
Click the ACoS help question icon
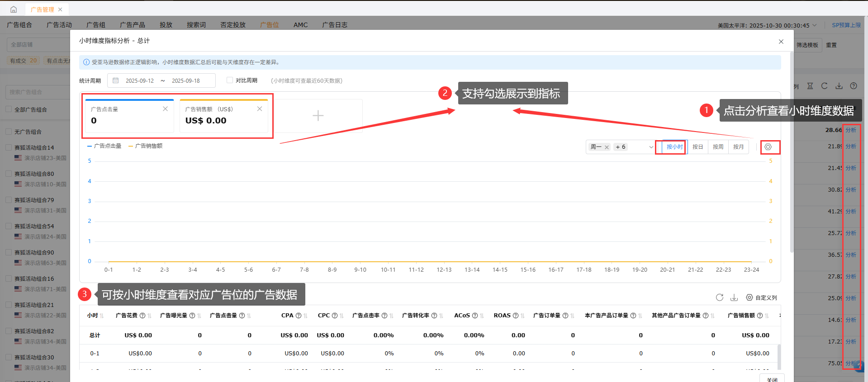[475, 316]
